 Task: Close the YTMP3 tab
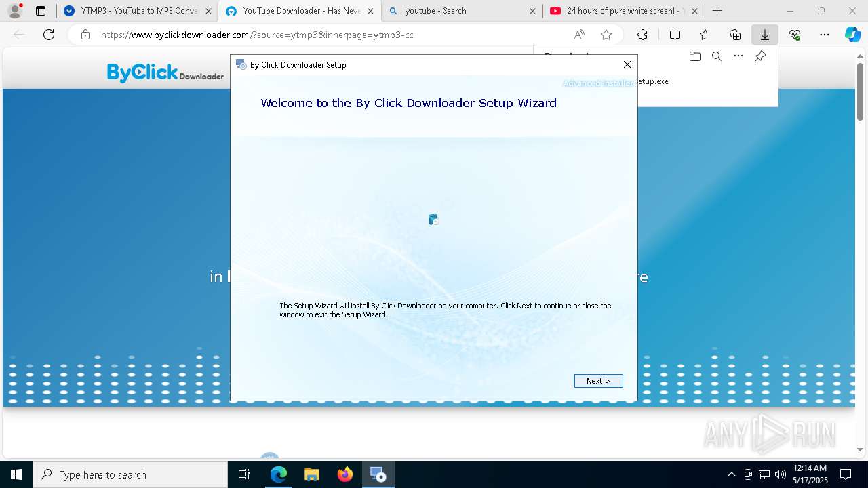click(208, 11)
